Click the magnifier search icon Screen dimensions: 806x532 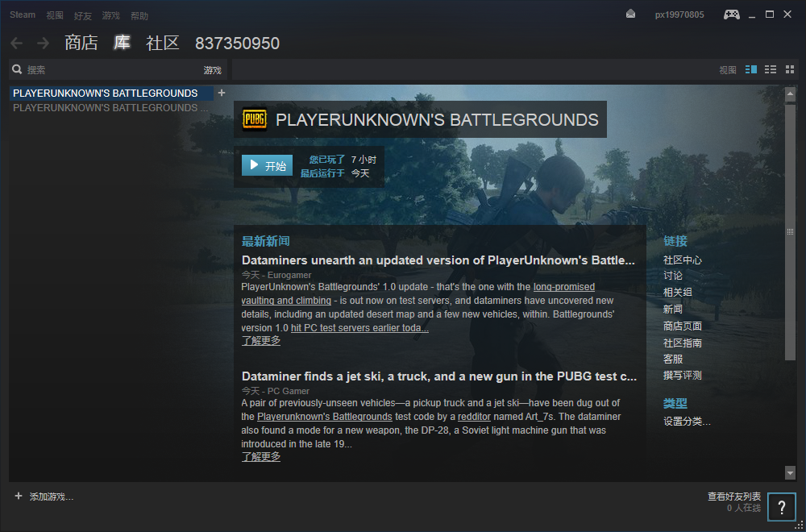pos(17,69)
